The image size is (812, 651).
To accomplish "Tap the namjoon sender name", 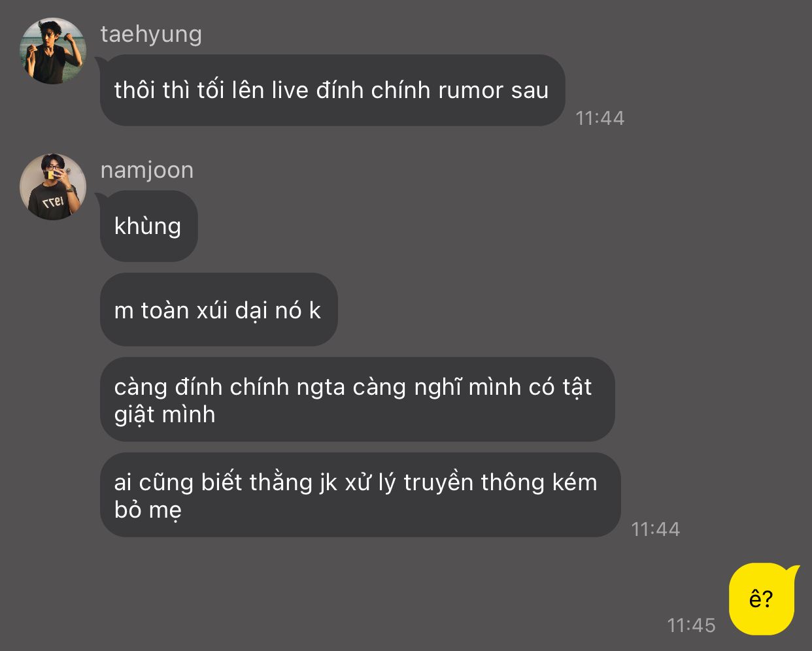I will (x=147, y=170).
